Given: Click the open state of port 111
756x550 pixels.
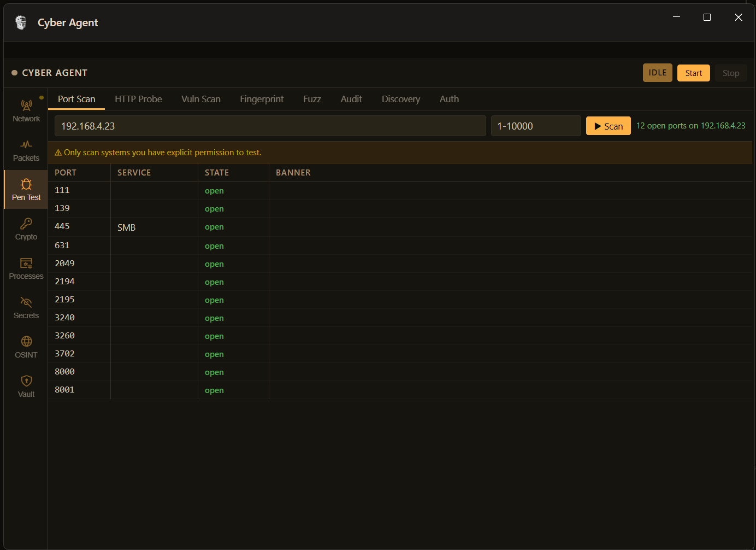Looking at the screenshot, I should pos(214,191).
